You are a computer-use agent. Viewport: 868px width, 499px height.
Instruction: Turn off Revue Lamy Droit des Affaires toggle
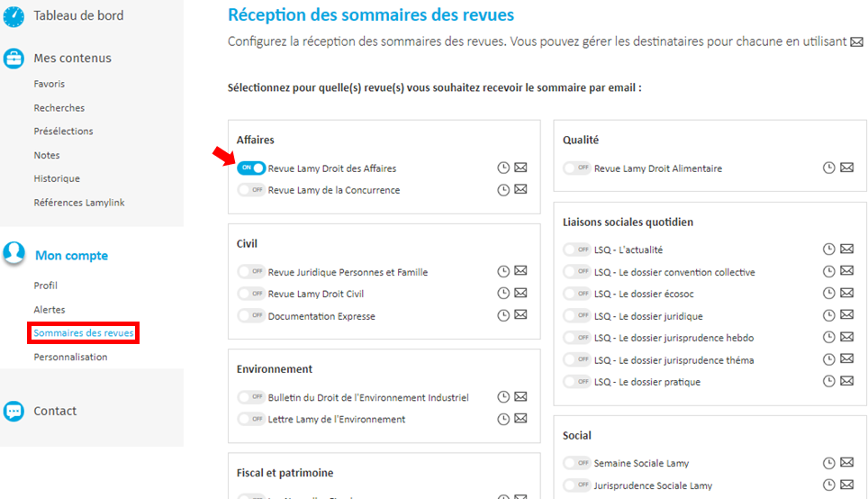[251, 168]
